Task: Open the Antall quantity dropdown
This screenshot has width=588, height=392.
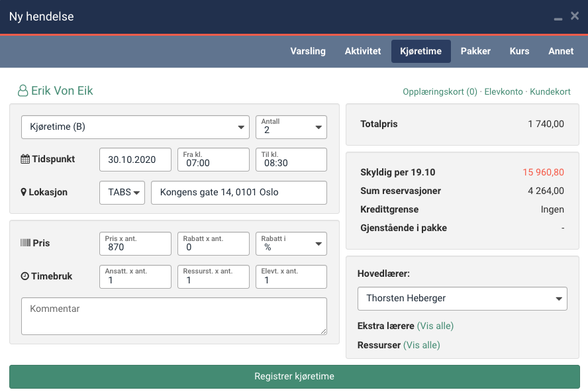Action: (291, 127)
